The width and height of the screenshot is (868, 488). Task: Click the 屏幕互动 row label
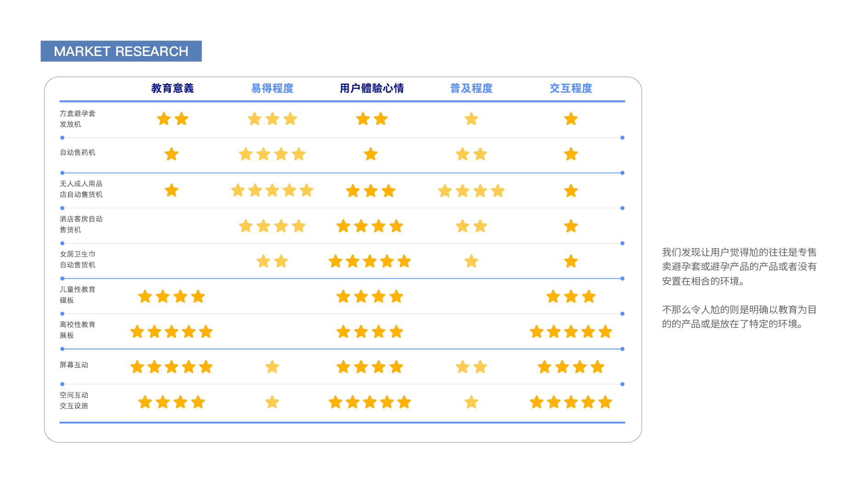tap(74, 365)
